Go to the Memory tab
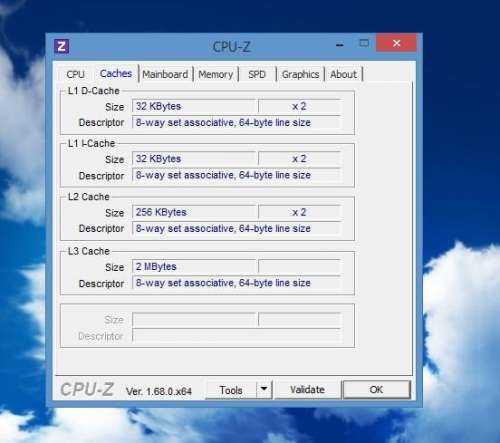500x443 pixels. (216, 74)
